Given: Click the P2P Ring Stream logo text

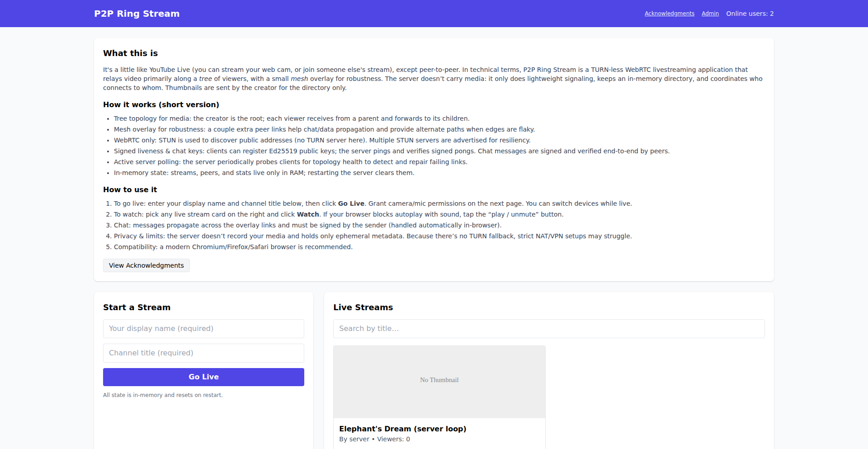Looking at the screenshot, I should pos(137,14).
